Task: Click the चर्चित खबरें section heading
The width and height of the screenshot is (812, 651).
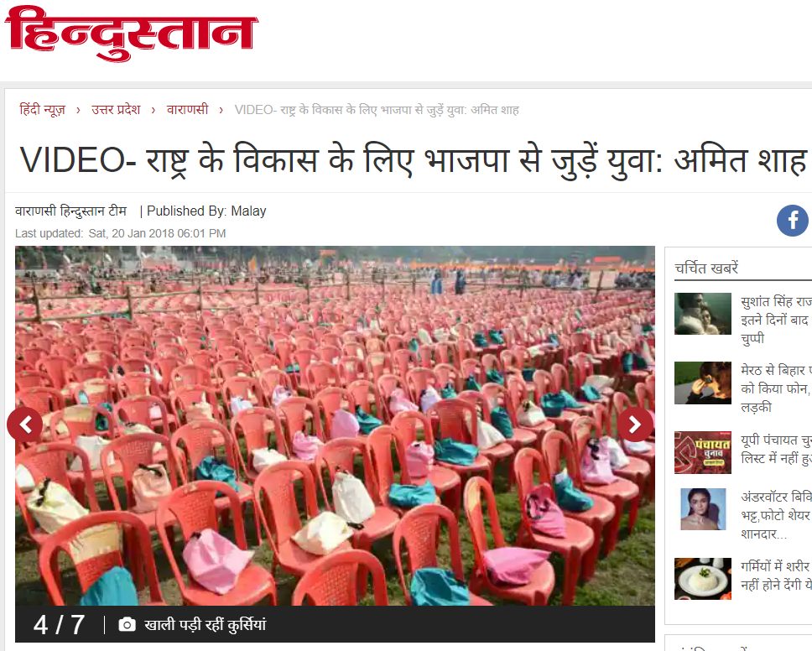Action: coord(706,268)
